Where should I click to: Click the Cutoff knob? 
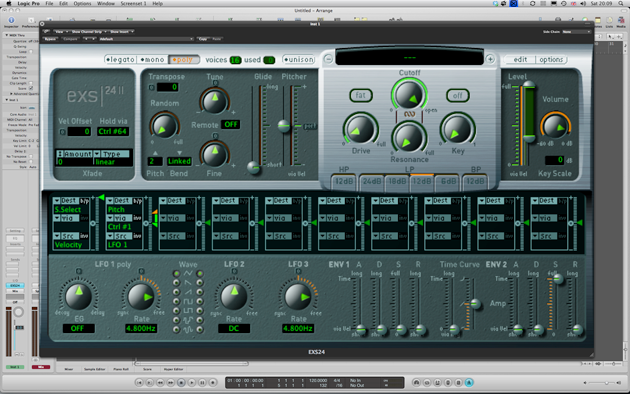point(409,95)
